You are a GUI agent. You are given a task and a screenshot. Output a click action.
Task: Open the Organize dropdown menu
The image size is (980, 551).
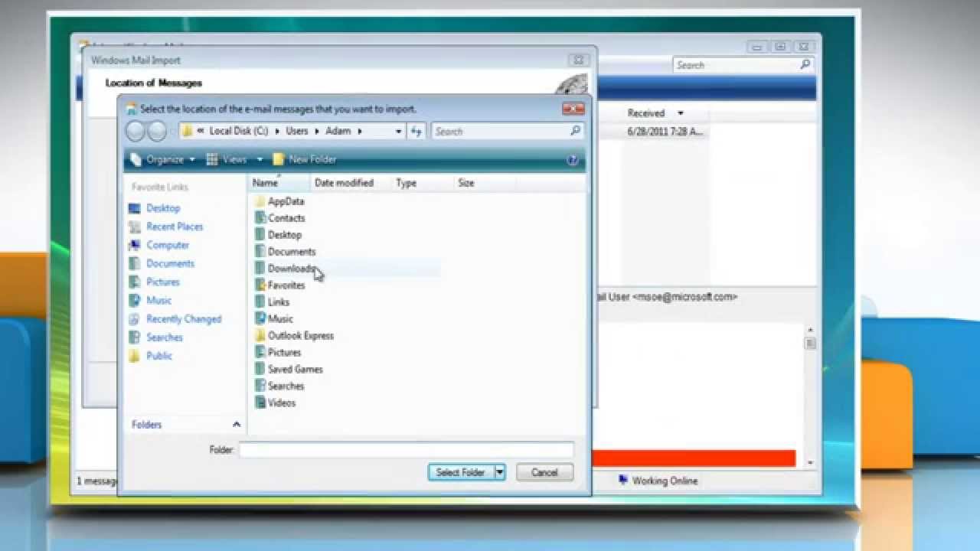[x=162, y=159]
